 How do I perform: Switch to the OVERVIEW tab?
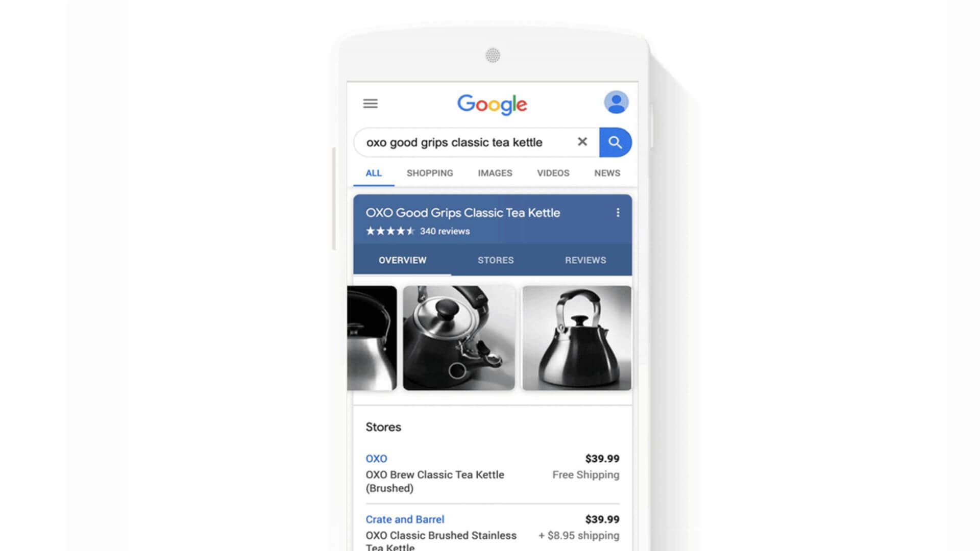point(403,260)
